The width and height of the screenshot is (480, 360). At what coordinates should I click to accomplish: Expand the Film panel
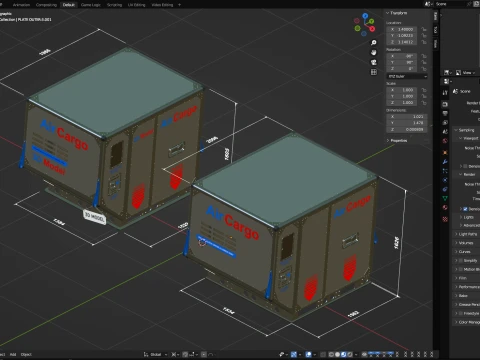[x=461, y=278]
